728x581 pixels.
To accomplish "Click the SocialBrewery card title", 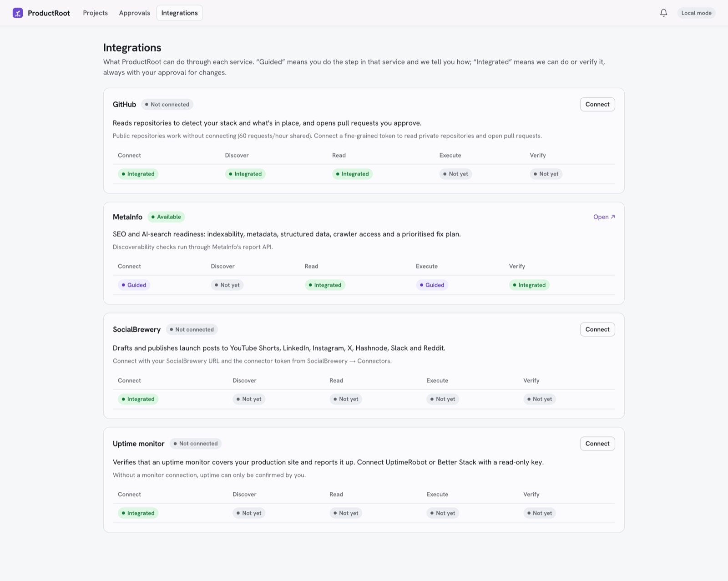I will [136, 329].
